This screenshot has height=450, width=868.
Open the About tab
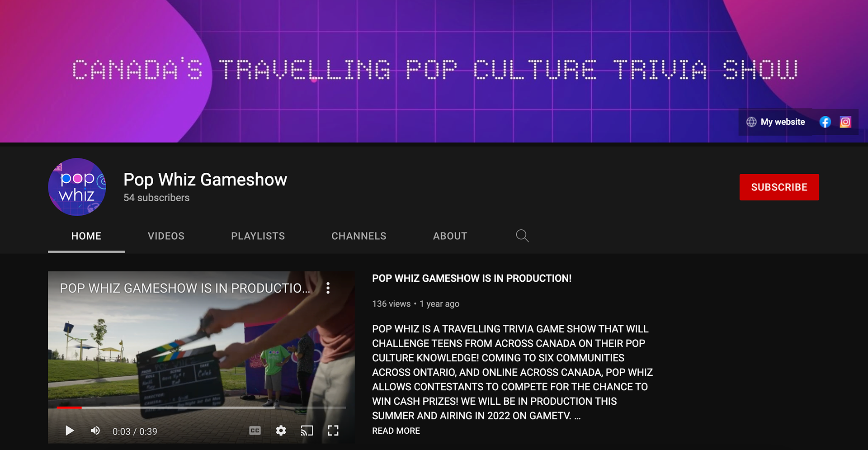coord(450,236)
